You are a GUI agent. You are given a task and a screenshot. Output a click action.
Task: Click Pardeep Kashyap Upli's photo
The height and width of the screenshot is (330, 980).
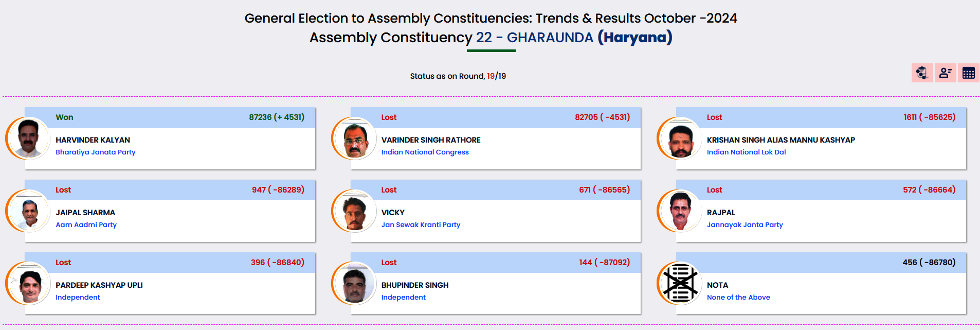(x=29, y=283)
